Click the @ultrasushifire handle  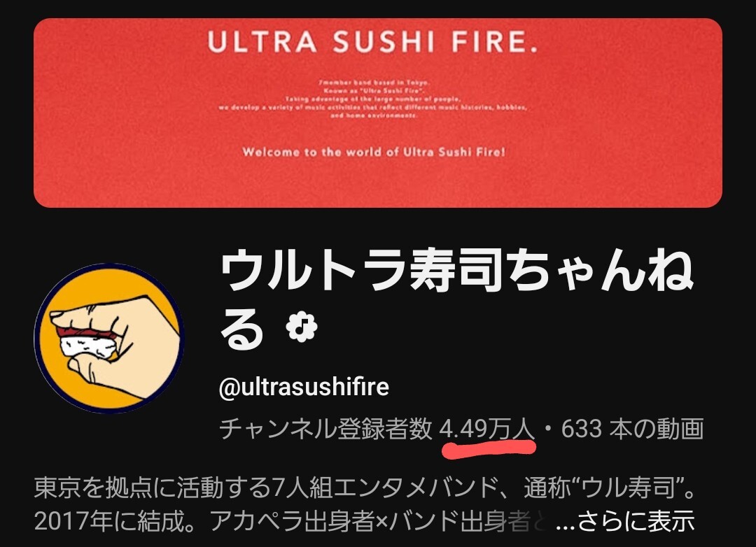coord(304,387)
